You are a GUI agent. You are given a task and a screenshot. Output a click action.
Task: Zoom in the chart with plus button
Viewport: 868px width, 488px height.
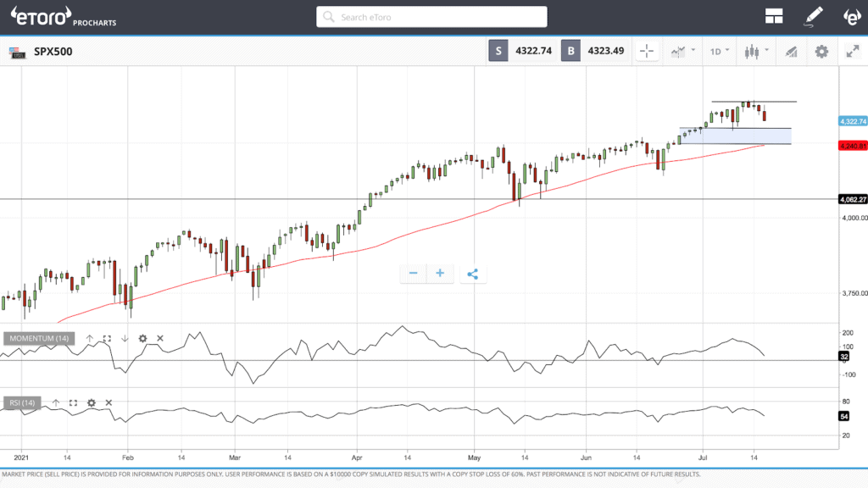pyautogui.click(x=440, y=273)
